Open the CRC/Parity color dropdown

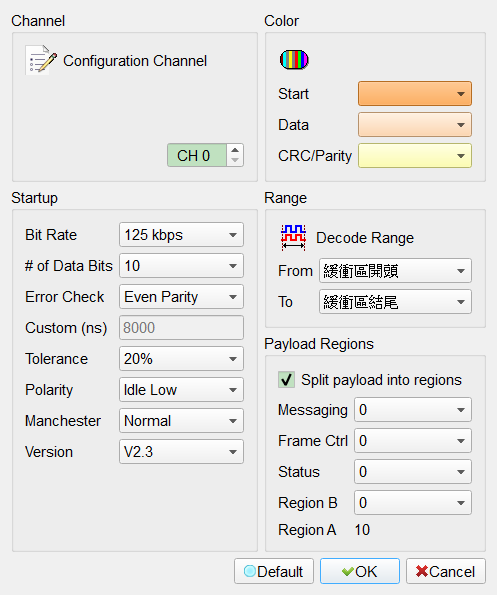pyautogui.click(x=415, y=156)
